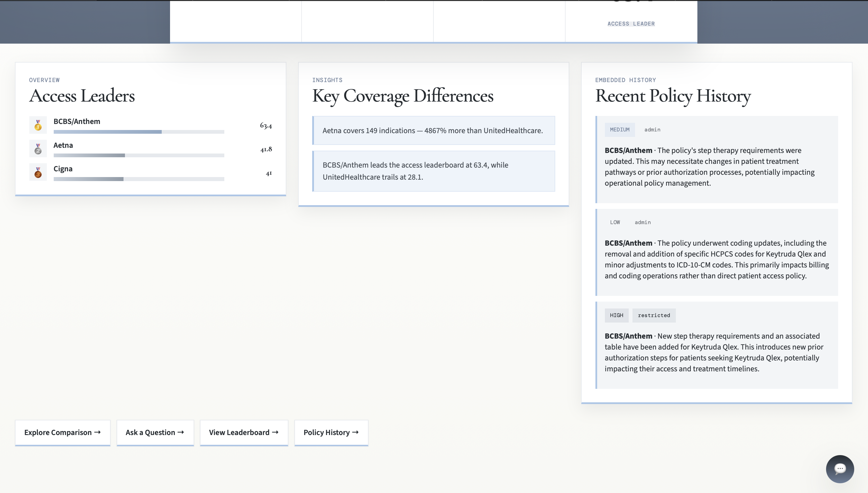Click the Access Leaders heading
Image resolution: width=868 pixels, height=493 pixels.
coord(82,96)
